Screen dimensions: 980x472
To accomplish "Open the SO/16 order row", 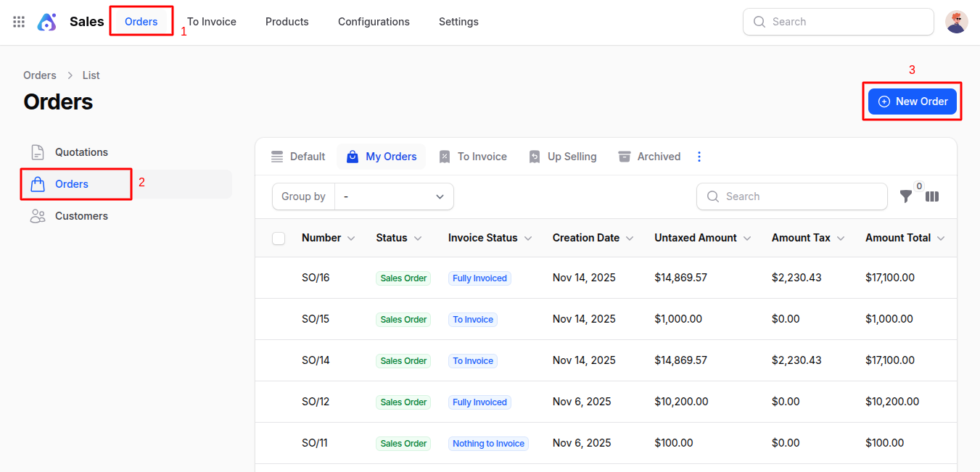I will click(x=316, y=278).
